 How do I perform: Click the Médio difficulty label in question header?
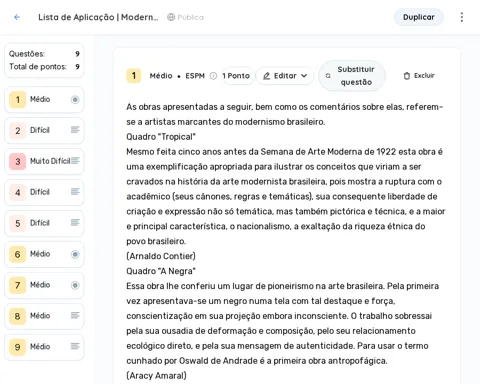pyautogui.click(x=161, y=76)
